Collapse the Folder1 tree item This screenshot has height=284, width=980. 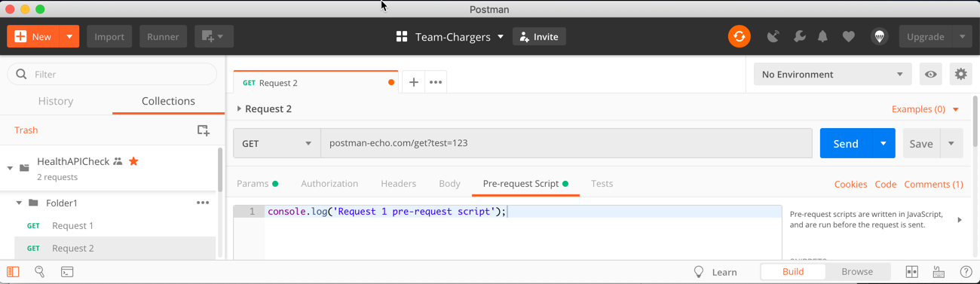coord(19,203)
